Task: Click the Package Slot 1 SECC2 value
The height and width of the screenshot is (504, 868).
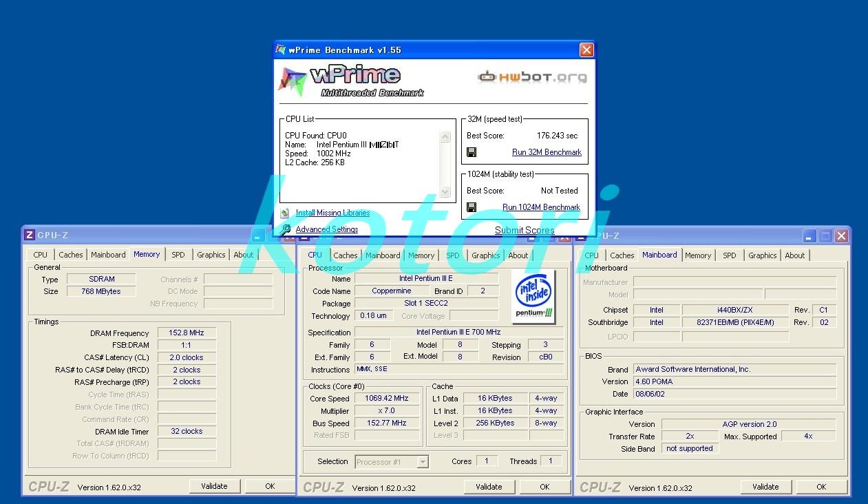Action: [x=426, y=304]
